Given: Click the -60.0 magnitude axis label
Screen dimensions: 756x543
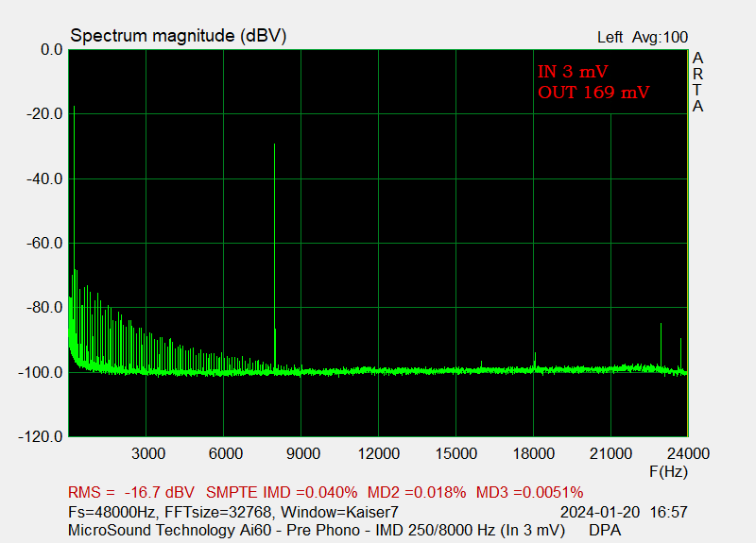Looking at the screenshot, I should (x=44, y=244).
